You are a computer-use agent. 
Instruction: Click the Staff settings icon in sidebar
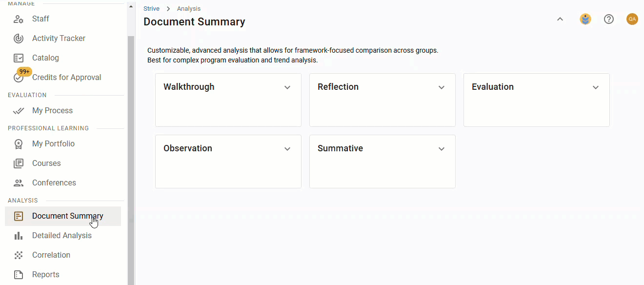[x=19, y=19]
